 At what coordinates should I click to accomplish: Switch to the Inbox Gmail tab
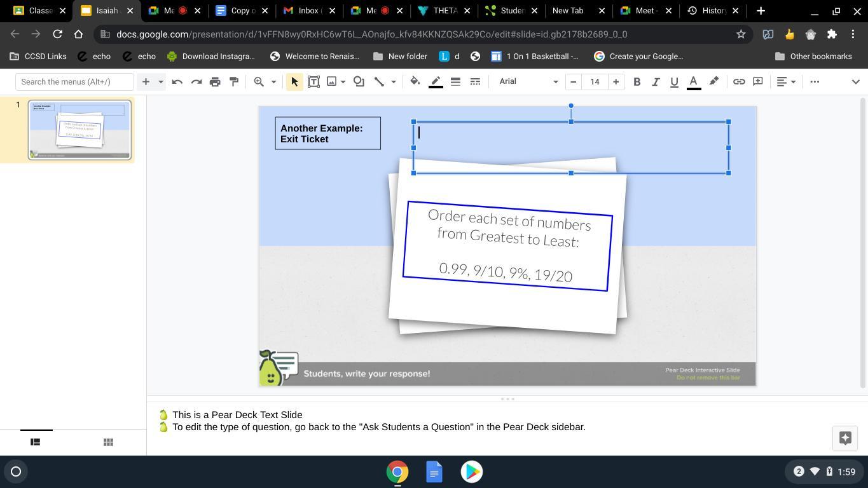[308, 11]
